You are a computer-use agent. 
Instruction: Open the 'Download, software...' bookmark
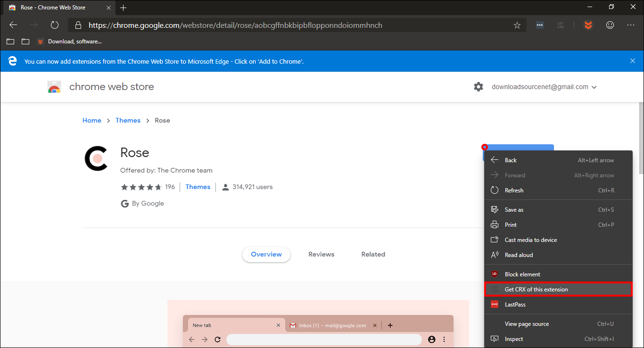[x=69, y=41]
